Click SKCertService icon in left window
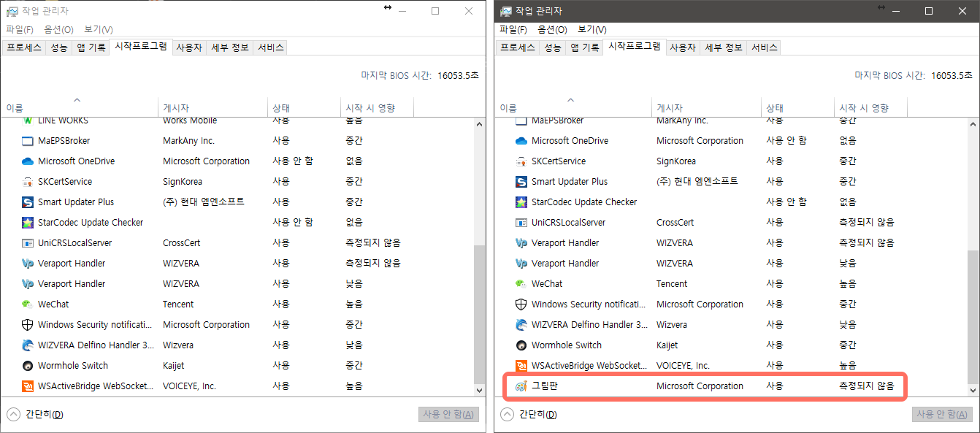Viewport: 980px width, 433px height. 28,182
